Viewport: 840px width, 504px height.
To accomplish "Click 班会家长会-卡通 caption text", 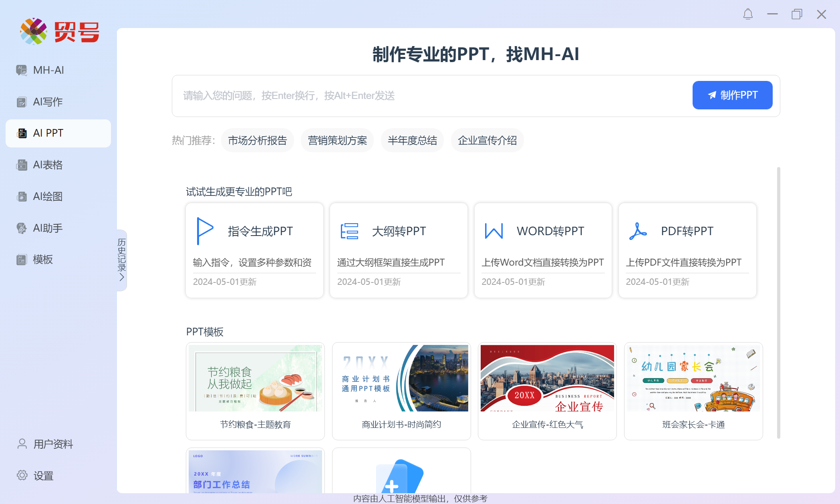I will coord(693,425).
